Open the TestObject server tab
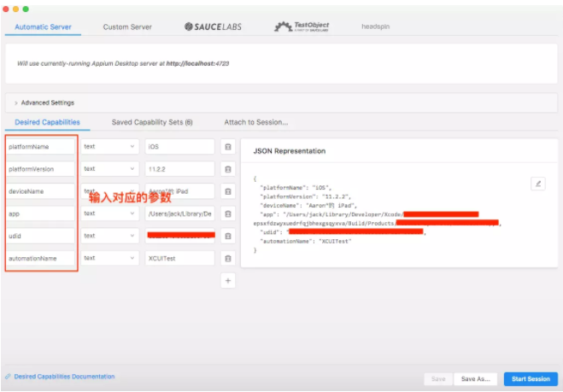This screenshot has height=392, width=563. click(302, 26)
